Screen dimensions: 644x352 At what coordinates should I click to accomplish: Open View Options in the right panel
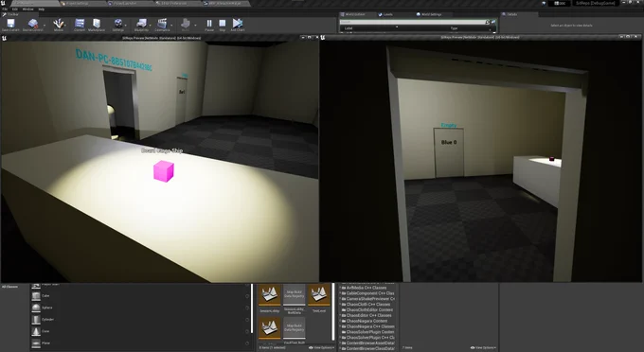(x=483, y=348)
